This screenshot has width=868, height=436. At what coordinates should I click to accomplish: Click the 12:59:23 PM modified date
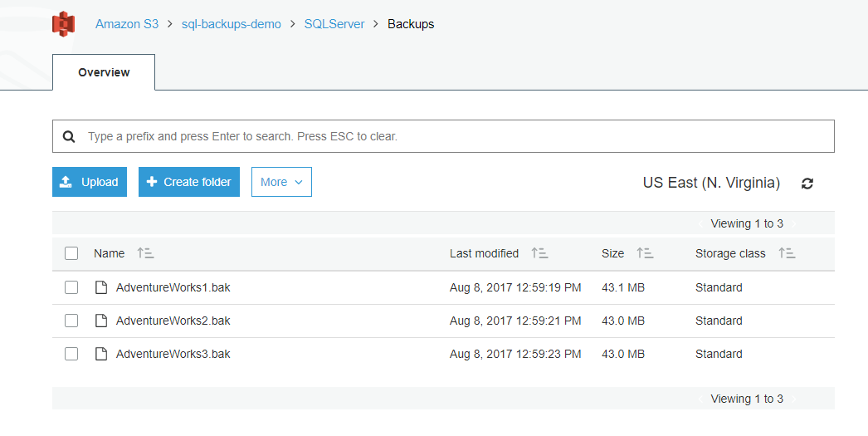tap(515, 354)
